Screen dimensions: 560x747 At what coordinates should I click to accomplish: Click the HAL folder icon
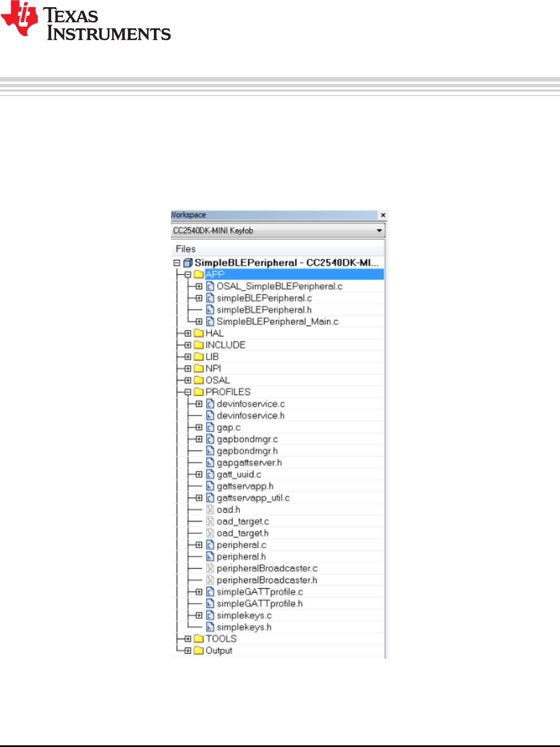(199, 333)
